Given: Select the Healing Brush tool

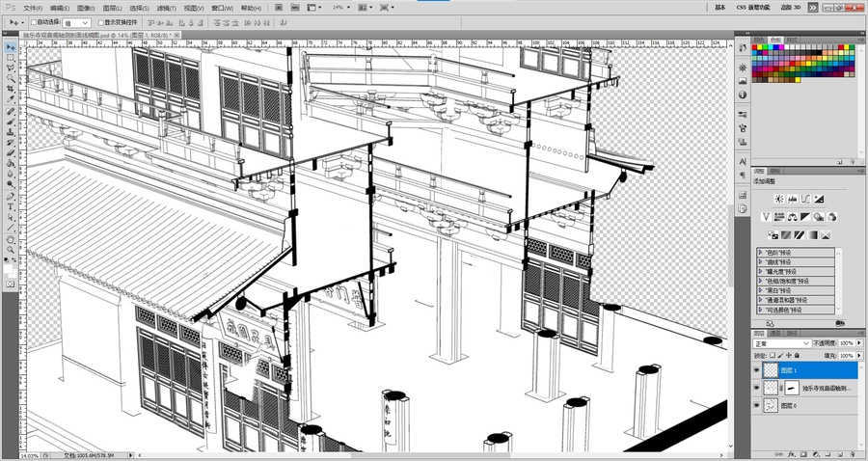Looking at the screenshot, I should [x=11, y=111].
